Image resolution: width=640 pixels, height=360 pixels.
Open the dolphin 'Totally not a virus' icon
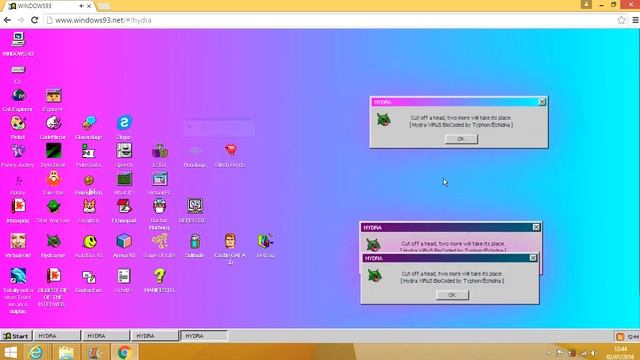[18, 276]
